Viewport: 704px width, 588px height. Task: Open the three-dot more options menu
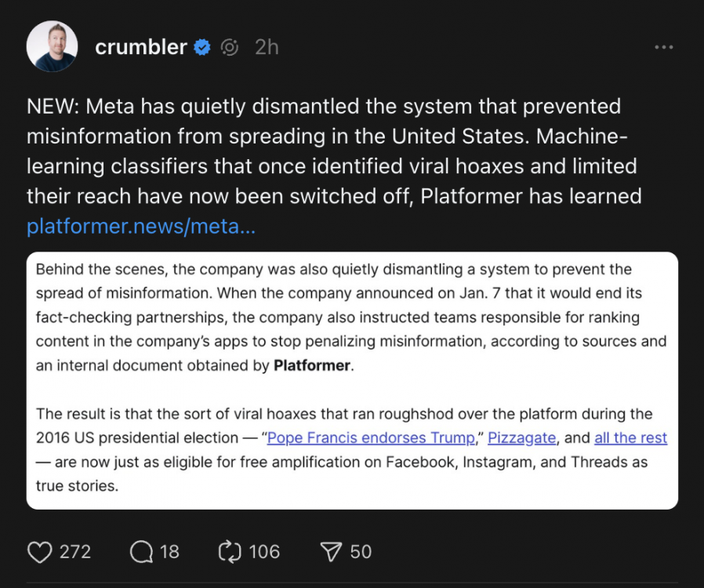click(x=663, y=48)
